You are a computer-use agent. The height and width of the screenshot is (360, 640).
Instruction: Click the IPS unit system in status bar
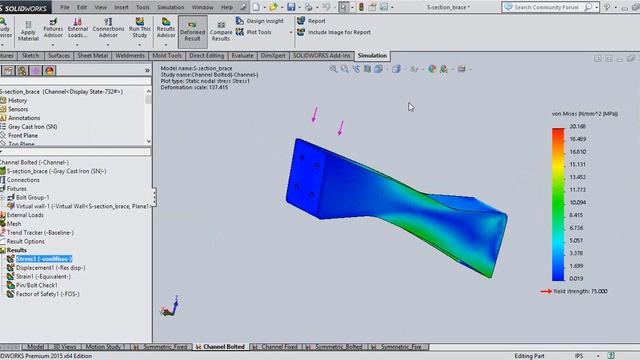[x=579, y=356]
